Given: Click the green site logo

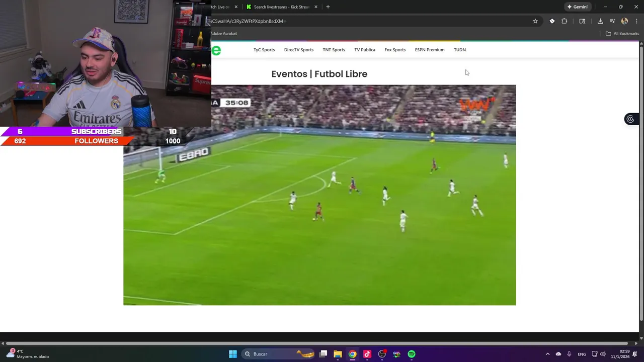Looking at the screenshot, I should [216, 50].
